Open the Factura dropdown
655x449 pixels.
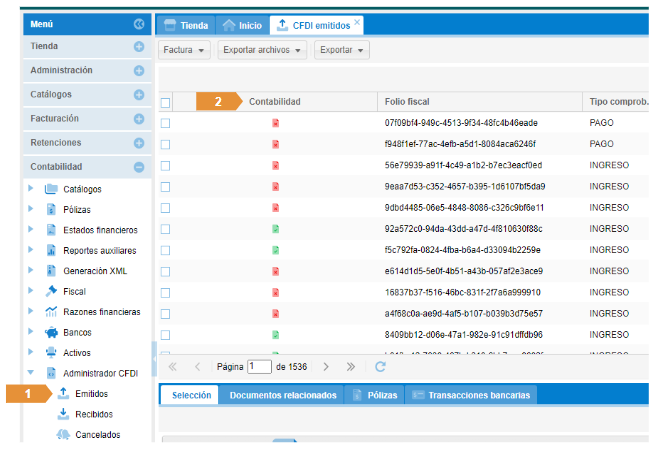pos(184,49)
